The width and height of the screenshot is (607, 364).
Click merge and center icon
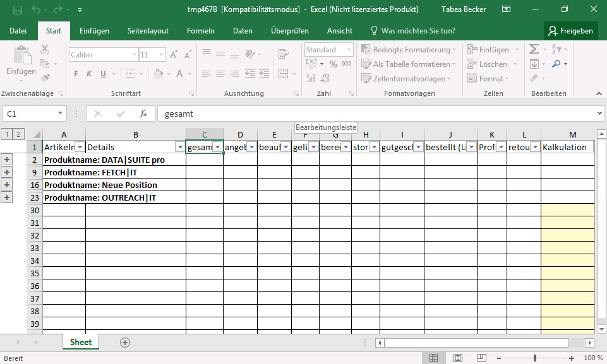[x=284, y=74]
